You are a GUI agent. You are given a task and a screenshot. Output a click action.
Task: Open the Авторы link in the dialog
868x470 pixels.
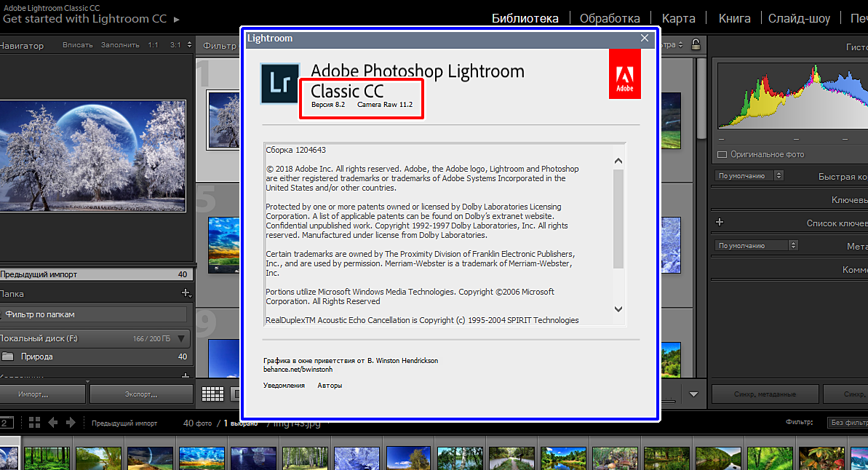click(x=330, y=386)
